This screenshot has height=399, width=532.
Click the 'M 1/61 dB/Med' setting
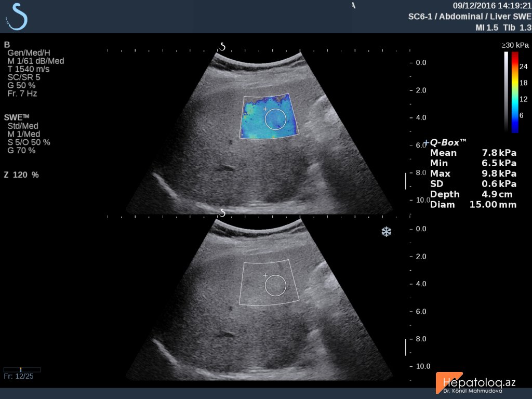[x=36, y=61]
